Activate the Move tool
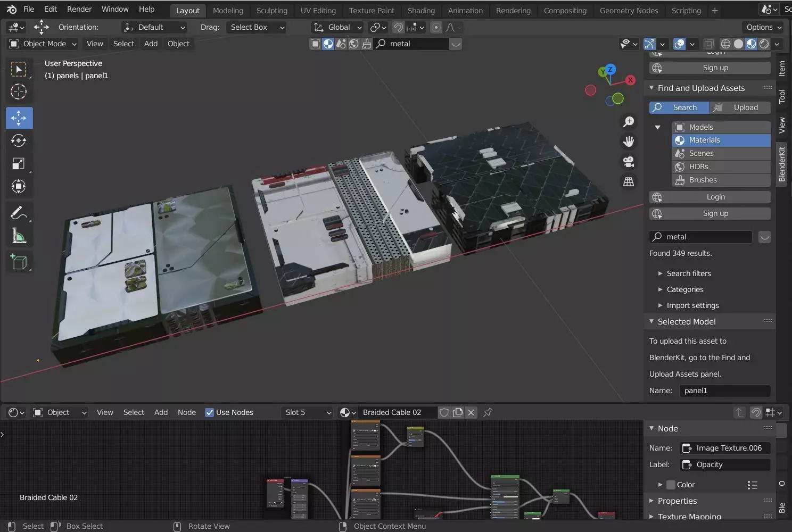792x532 pixels. point(19,118)
